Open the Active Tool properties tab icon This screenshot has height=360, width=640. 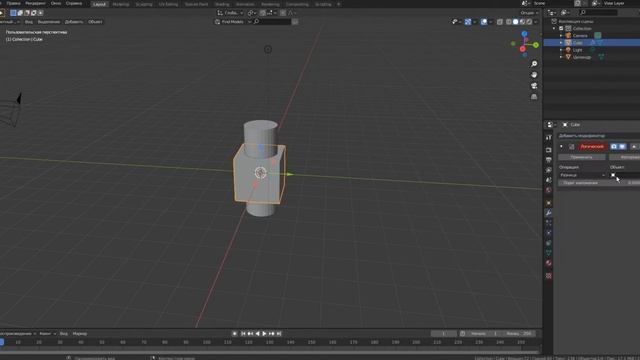click(549, 138)
